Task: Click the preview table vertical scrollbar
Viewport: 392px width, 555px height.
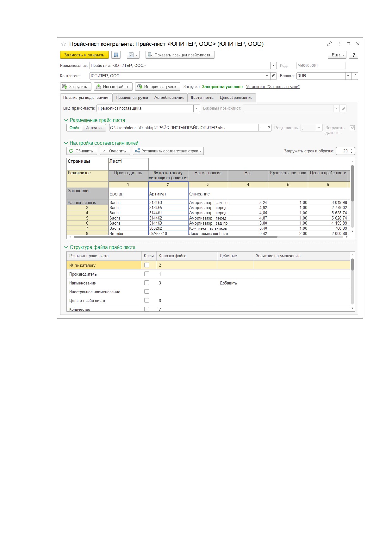Action: (352, 184)
